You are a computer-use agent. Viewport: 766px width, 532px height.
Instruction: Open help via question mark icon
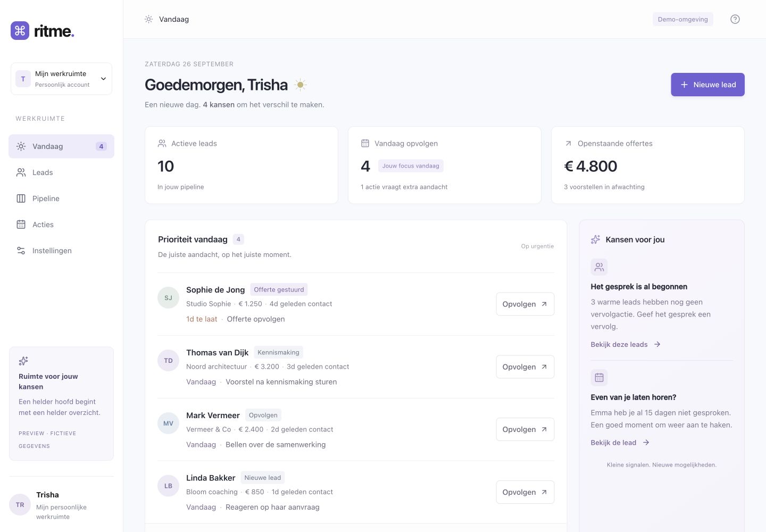[x=735, y=19]
